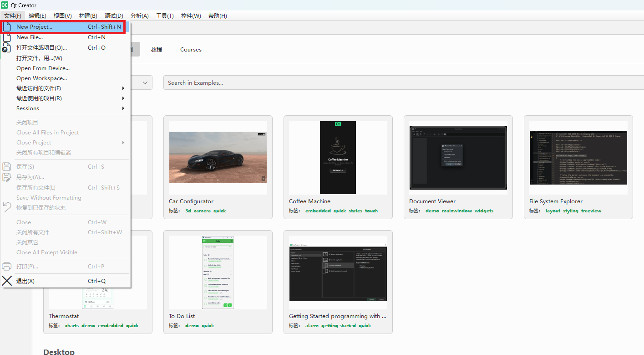644x355 pixels.
Task: Click the widgets tag under Document Viewer
Action: (484, 211)
